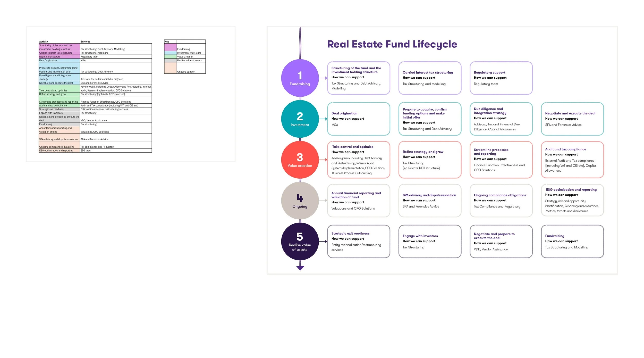Image resolution: width=644 pixels, height=358 pixels.
Task: Click the teal Investment stage circle
Action: tap(300, 119)
